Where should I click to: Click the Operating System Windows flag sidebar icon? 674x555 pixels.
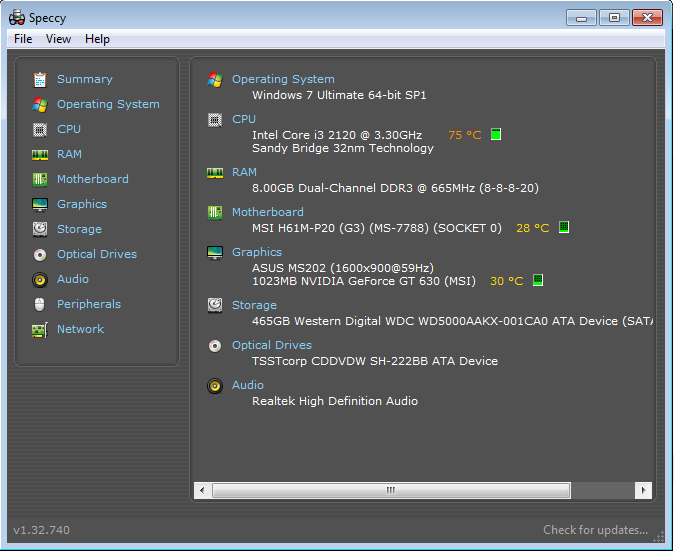[40, 104]
